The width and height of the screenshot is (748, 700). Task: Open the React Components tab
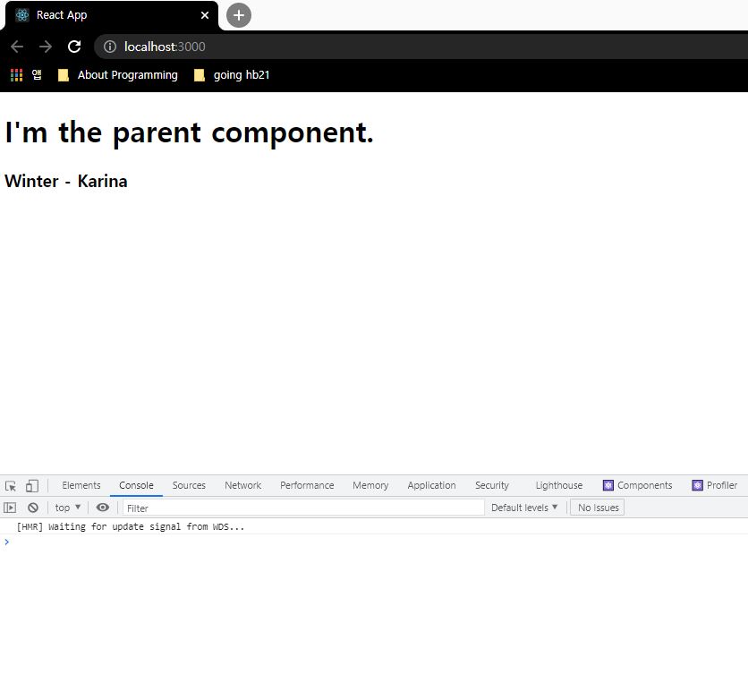pyautogui.click(x=638, y=485)
